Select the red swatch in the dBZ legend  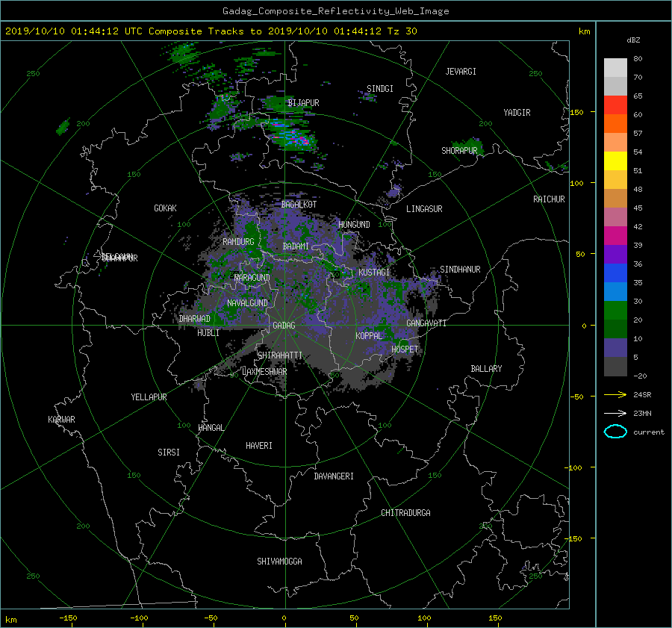(x=615, y=105)
